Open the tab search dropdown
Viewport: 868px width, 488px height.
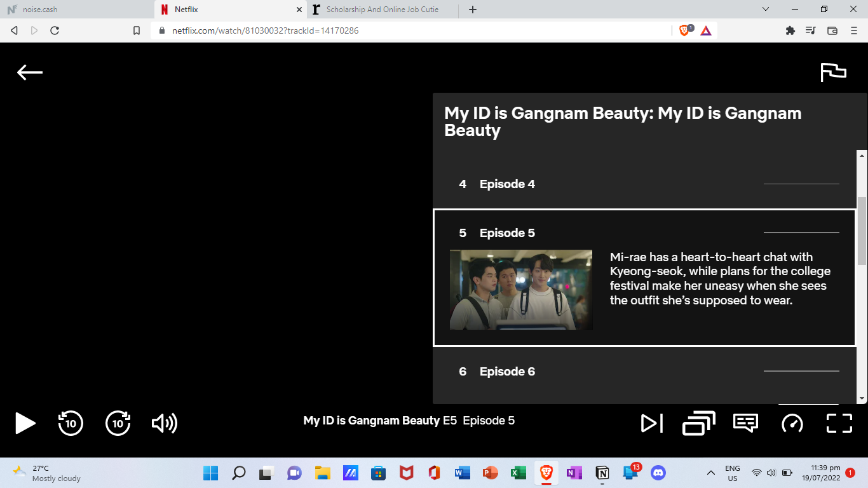(766, 10)
